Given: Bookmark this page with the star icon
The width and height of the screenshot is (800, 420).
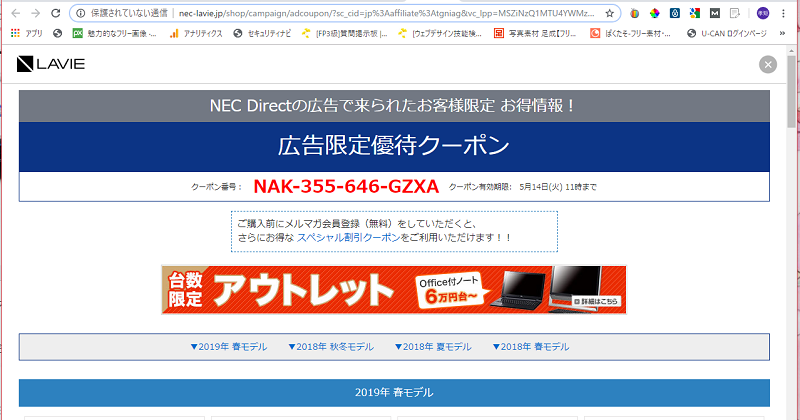Looking at the screenshot, I should point(610,13).
